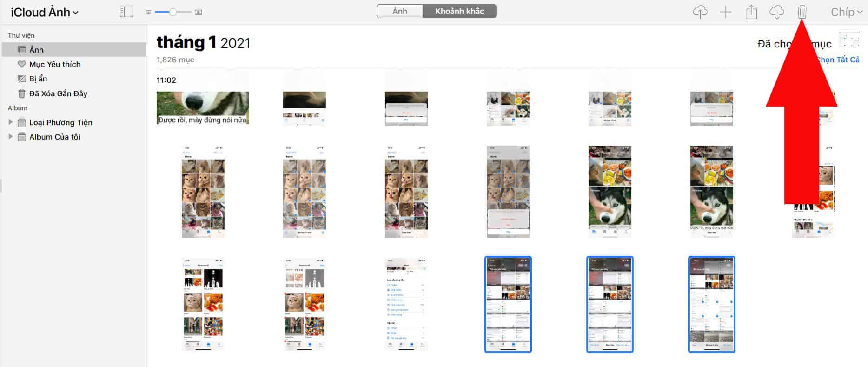Click the plus add-to-album icon
Image resolution: width=868 pixels, height=367 pixels.
[x=725, y=12]
